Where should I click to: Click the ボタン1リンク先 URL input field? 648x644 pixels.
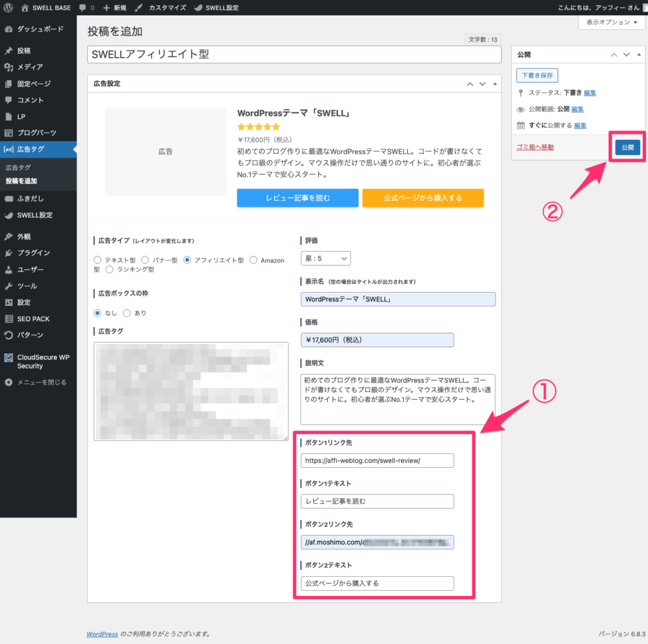tap(377, 461)
